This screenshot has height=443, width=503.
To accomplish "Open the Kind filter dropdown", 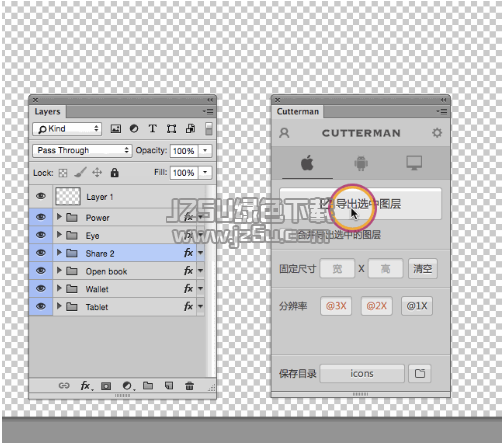I will pos(67,129).
